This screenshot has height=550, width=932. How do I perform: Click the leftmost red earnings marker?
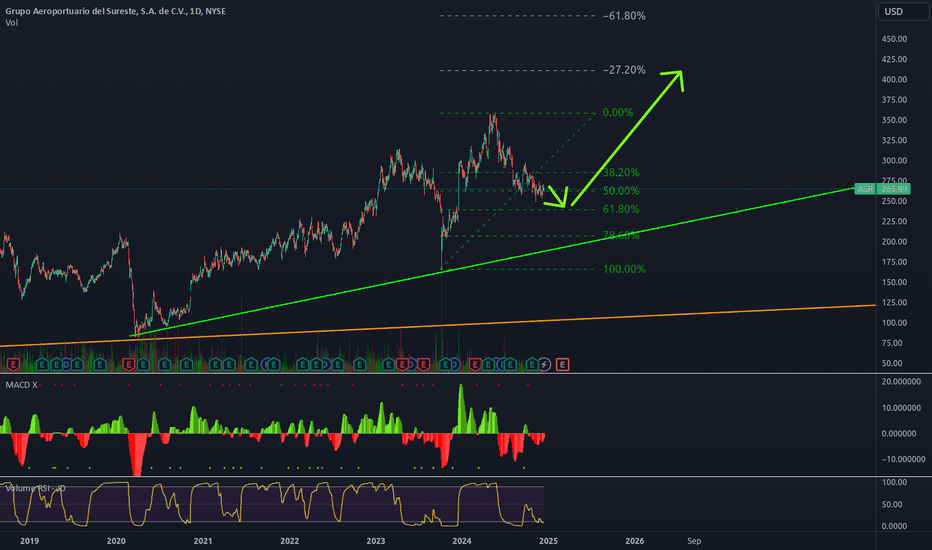coord(12,364)
